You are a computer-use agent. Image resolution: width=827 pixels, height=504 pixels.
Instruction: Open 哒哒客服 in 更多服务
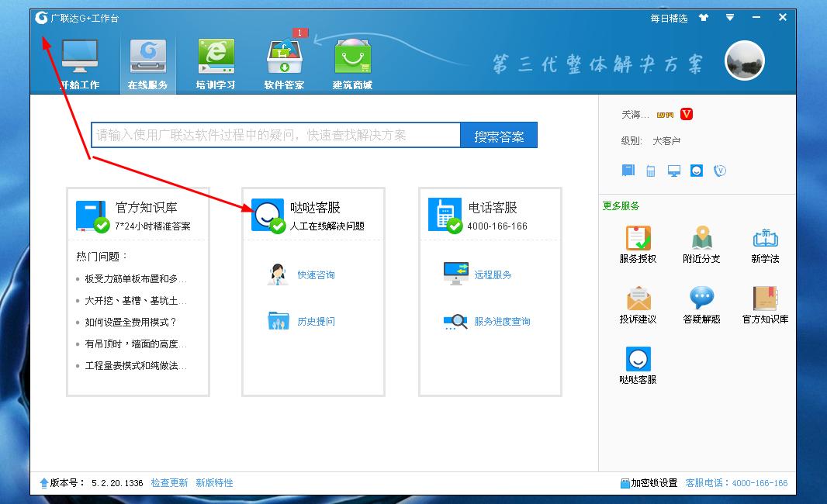click(638, 365)
